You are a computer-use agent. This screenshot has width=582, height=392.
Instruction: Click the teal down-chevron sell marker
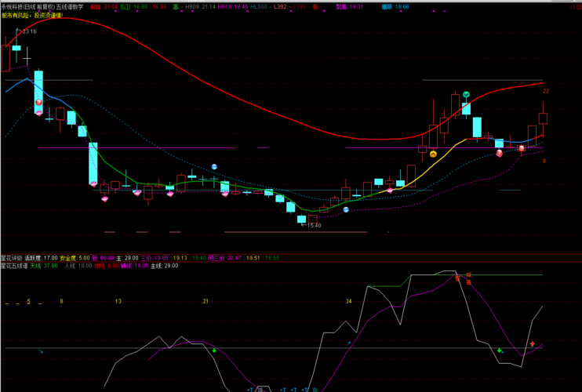tap(466, 95)
